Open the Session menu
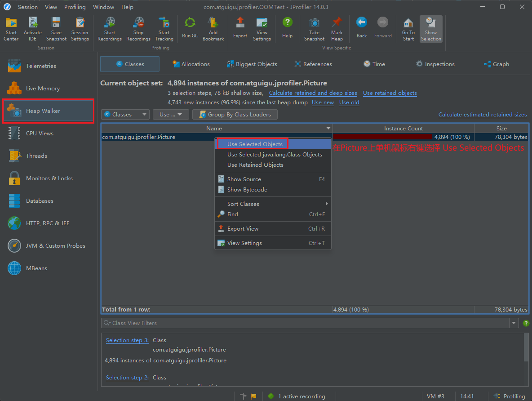The width and height of the screenshot is (532, 401). coord(28,7)
